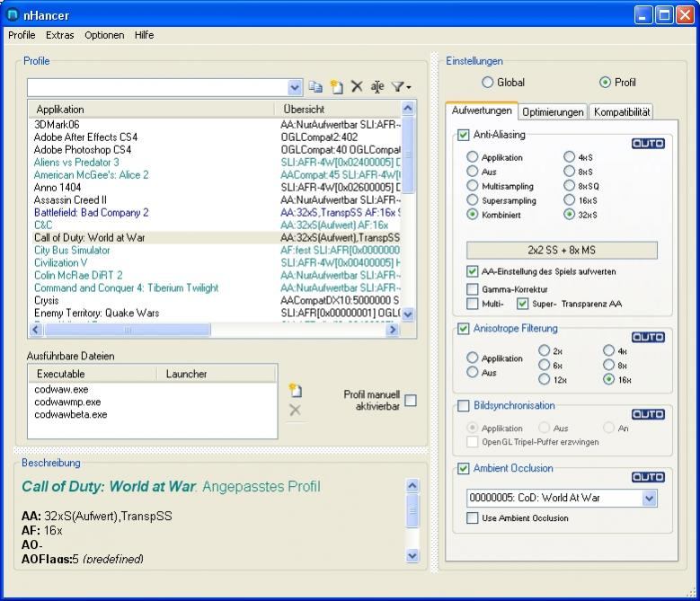
Task: Click inside the profile search field
Action: [157, 87]
